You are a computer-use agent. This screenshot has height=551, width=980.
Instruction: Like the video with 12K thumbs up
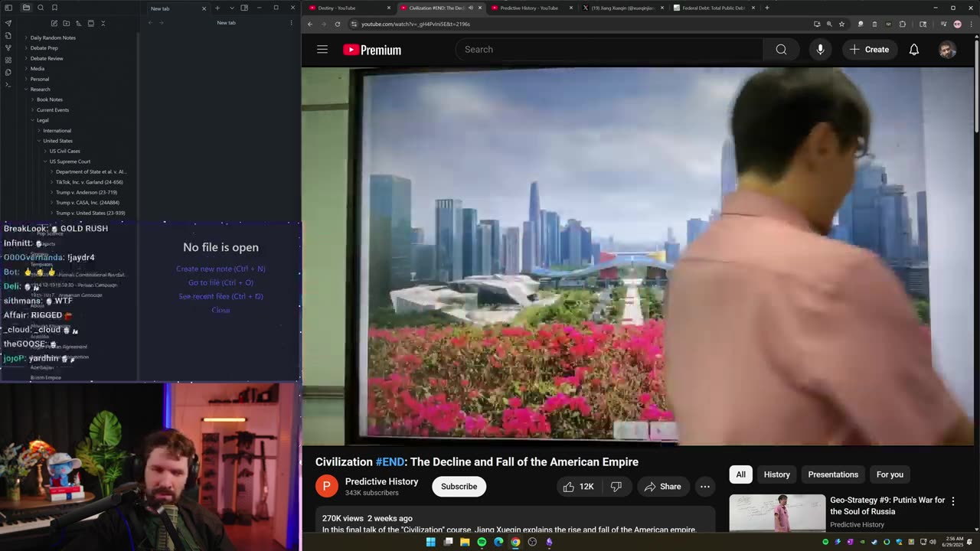(x=579, y=487)
